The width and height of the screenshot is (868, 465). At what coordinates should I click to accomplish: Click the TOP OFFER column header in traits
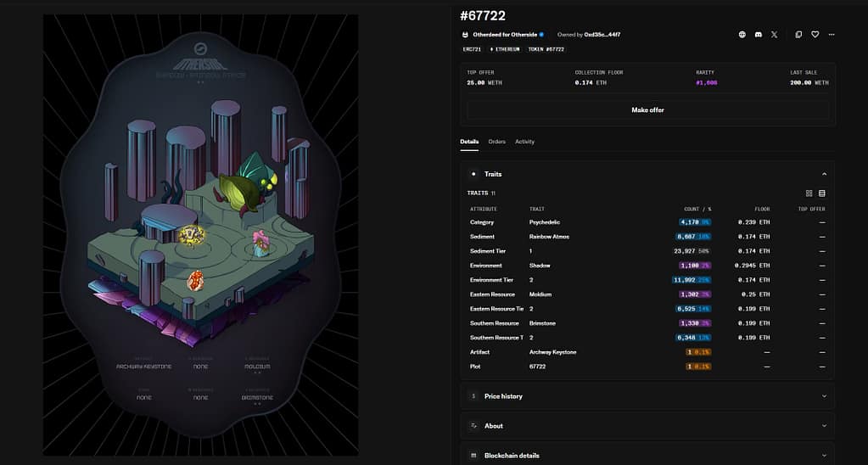point(812,209)
